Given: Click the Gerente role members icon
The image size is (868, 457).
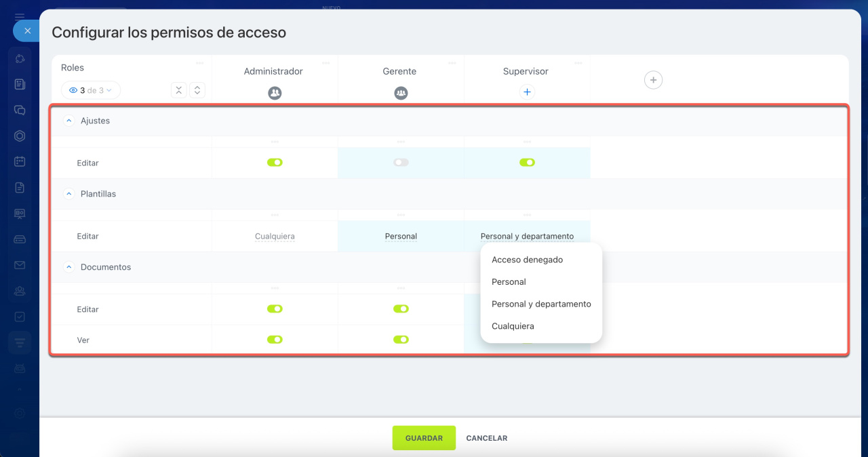Looking at the screenshot, I should click(x=401, y=93).
